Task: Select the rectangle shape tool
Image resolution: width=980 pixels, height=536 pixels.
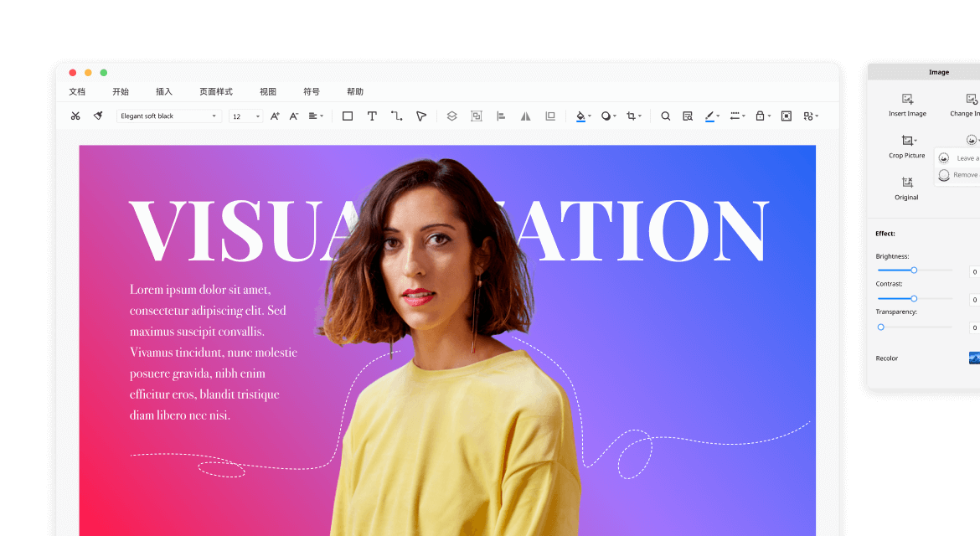Action: (x=348, y=116)
